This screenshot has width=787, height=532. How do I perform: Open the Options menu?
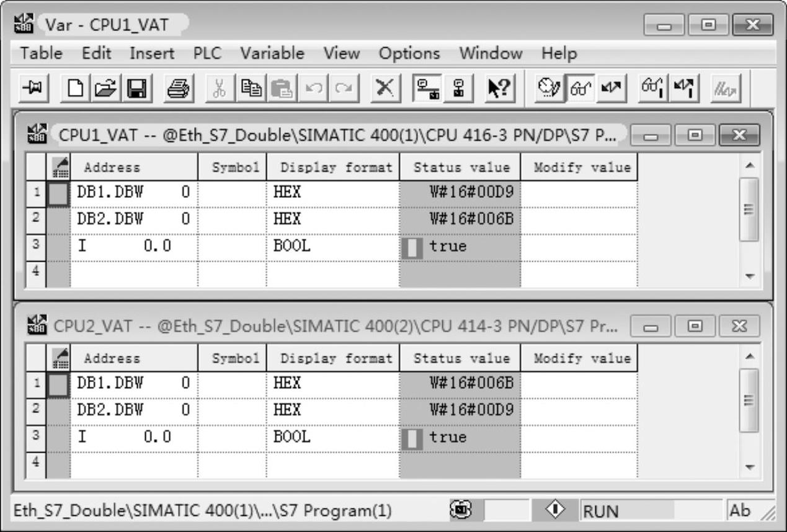[x=409, y=54]
